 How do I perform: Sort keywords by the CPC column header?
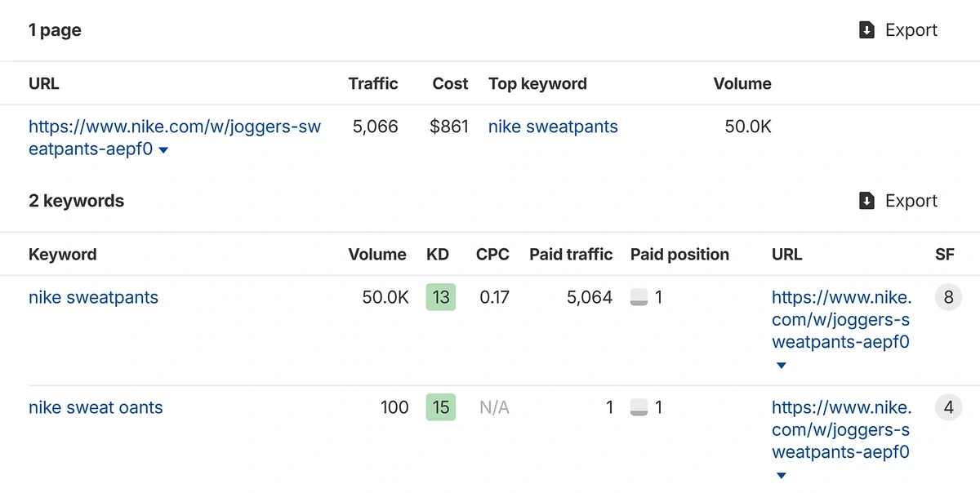(x=492, y=254)
